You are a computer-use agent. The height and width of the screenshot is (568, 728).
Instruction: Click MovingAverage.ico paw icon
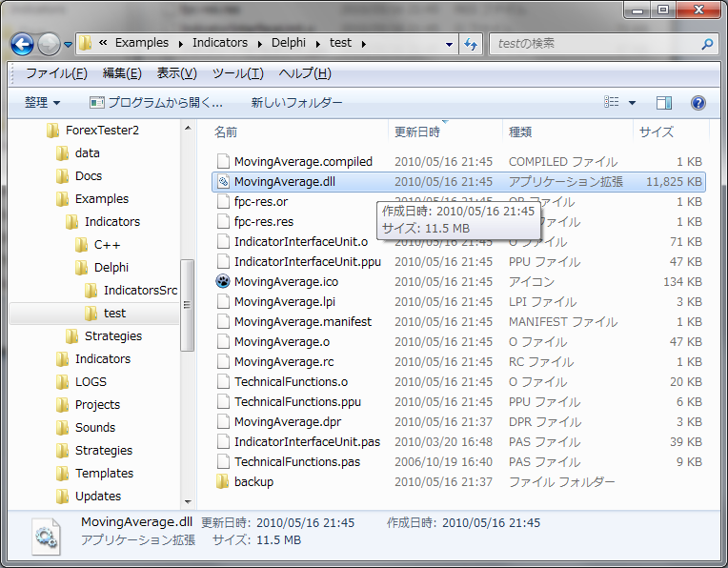click(x=223, y=281)
